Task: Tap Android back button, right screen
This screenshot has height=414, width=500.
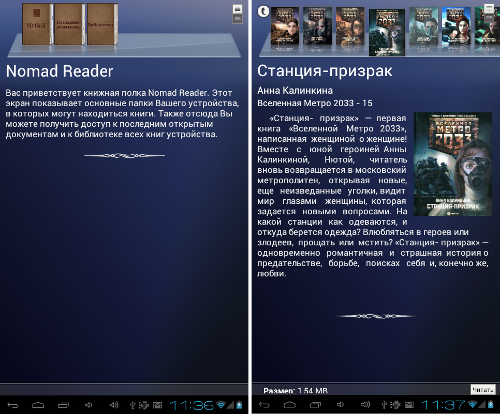Action: click(264, 405)
